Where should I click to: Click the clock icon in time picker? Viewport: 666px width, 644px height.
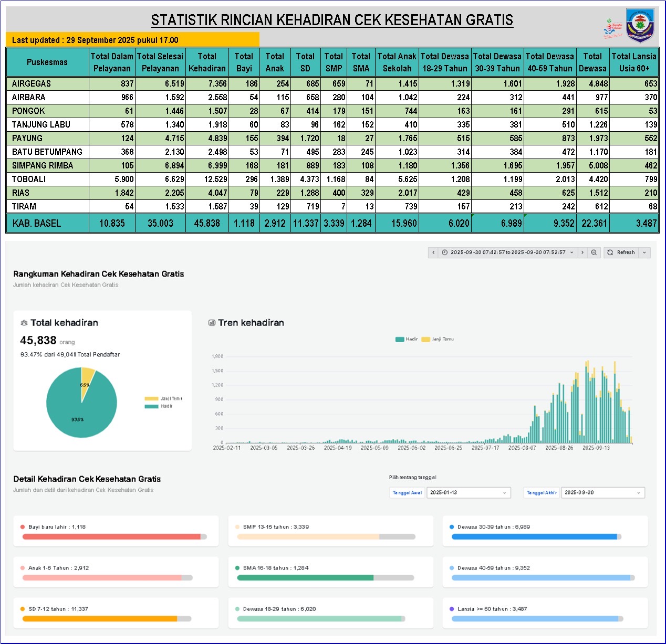tap(445, 252)
